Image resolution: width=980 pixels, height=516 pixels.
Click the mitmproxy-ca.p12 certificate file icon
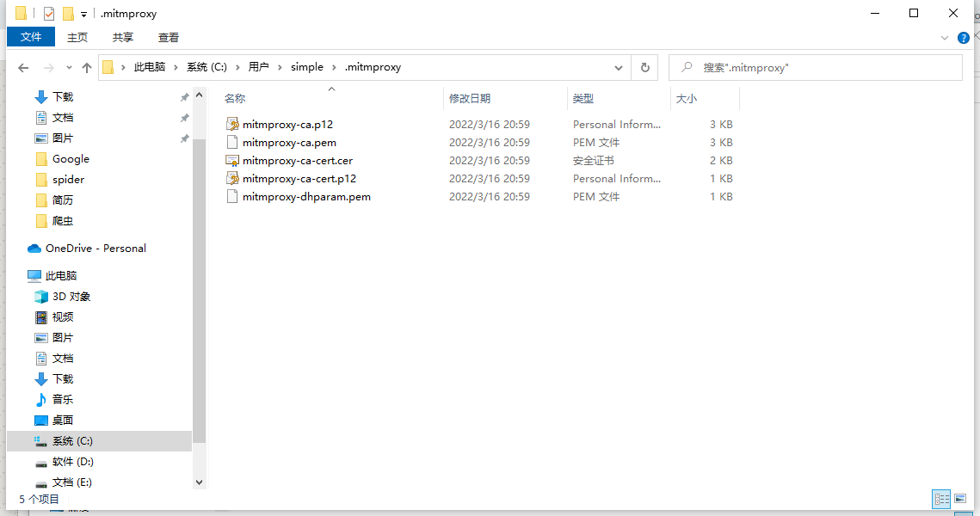click(231, 125)
